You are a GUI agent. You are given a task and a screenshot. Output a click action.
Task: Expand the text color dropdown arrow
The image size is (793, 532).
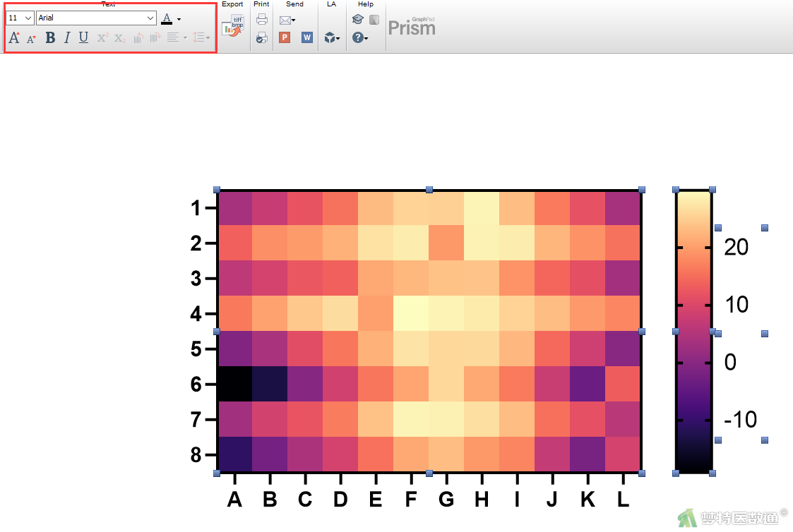tap(179, 20)
